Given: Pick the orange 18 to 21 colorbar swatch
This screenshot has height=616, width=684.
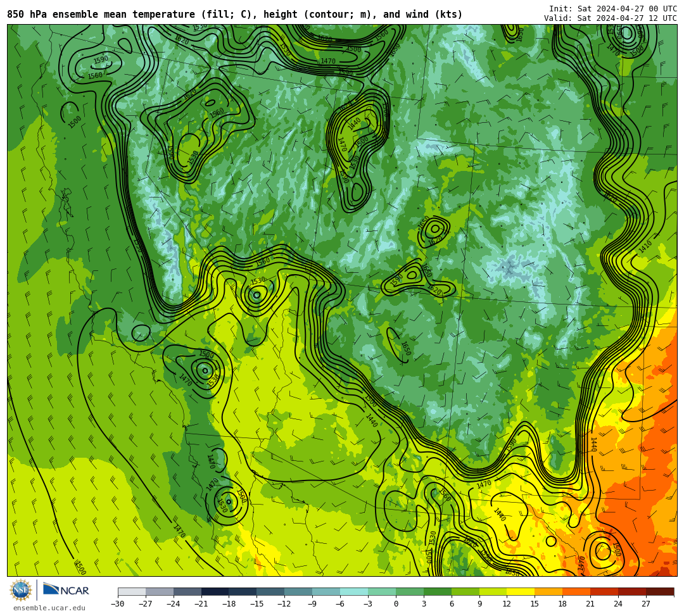Looking at the screenshot, I should pos(577,591).
